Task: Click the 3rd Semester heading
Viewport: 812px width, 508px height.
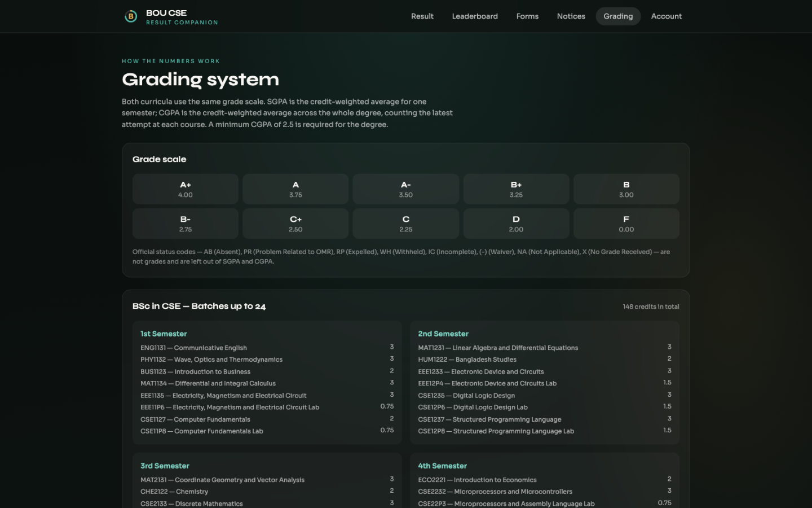Action: [x=165, y=466]
